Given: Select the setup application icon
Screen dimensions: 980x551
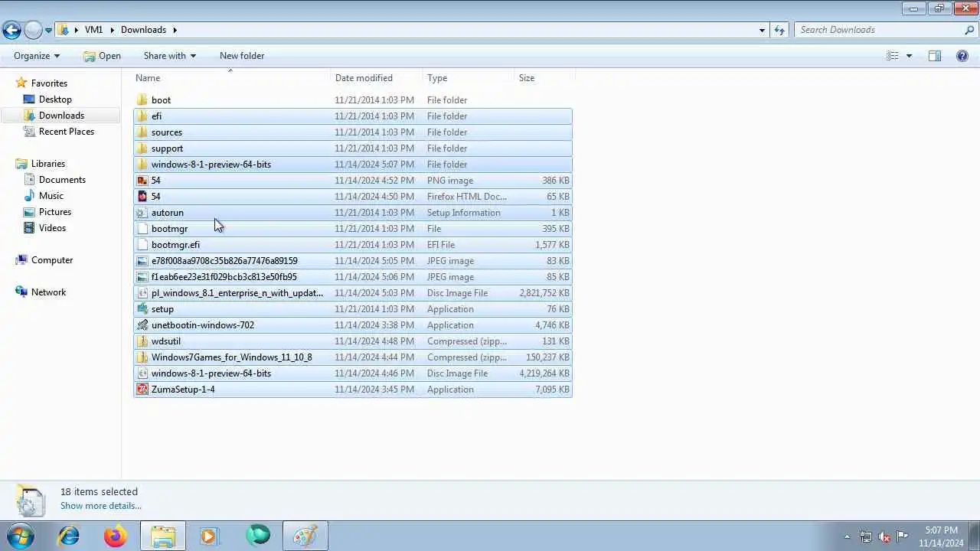Looking at the screenshot, I should point(142,309).
